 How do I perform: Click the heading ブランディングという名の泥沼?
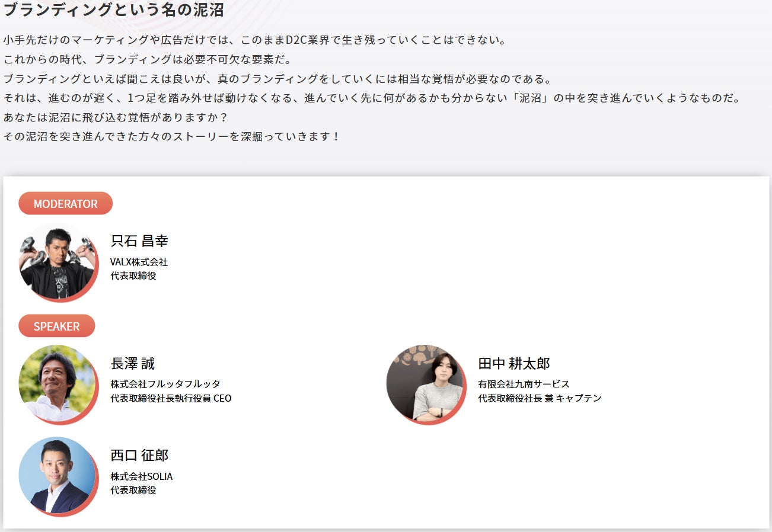(x=114, y=9)
